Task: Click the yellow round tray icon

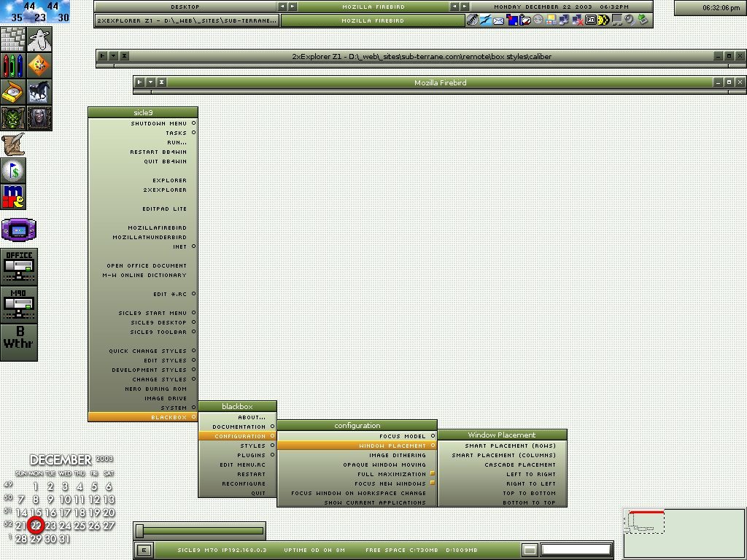Action: tap(603, 20)
